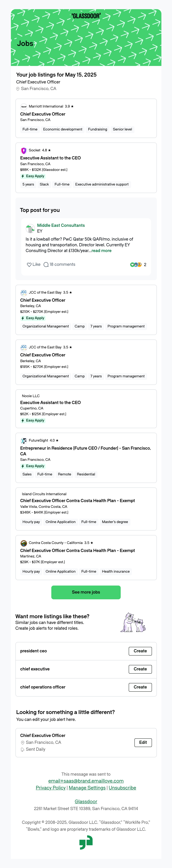
Task: Create job alert for chief executive
Action: (x=140, y=669)
